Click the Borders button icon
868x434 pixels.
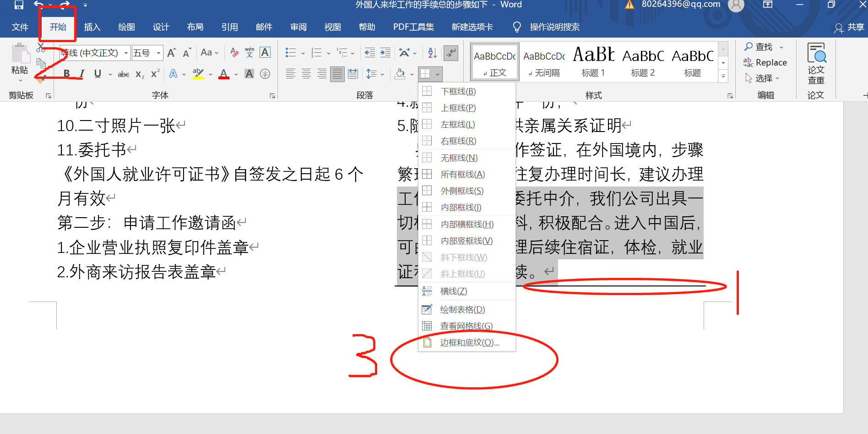click(x=425, y=73)
